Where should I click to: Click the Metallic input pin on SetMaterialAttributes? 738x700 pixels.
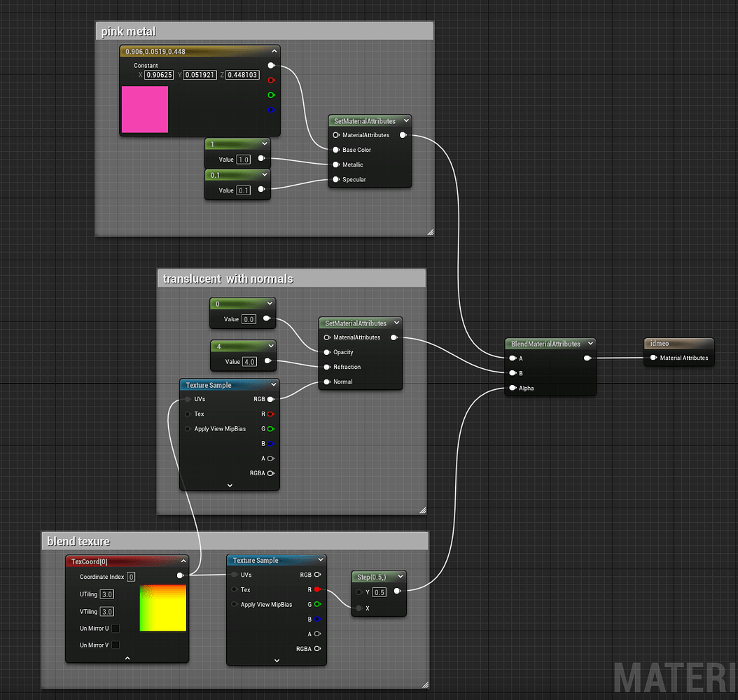point(336,164)
